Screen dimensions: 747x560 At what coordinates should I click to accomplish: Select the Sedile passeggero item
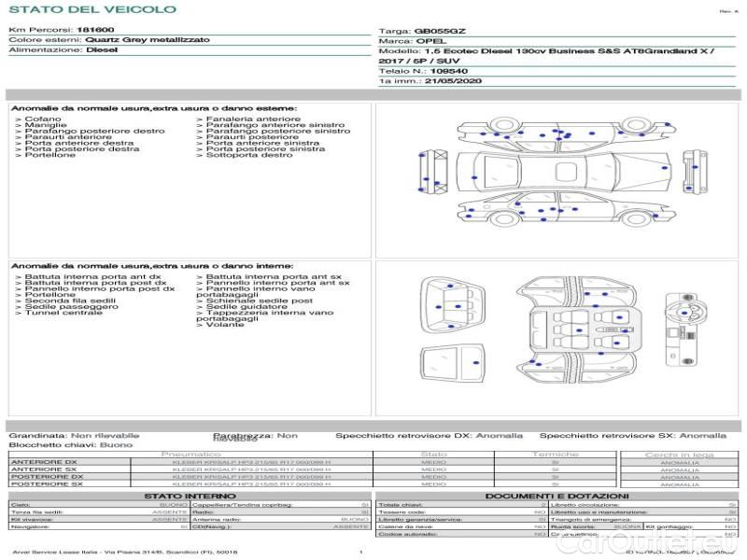tap(66, 307)
